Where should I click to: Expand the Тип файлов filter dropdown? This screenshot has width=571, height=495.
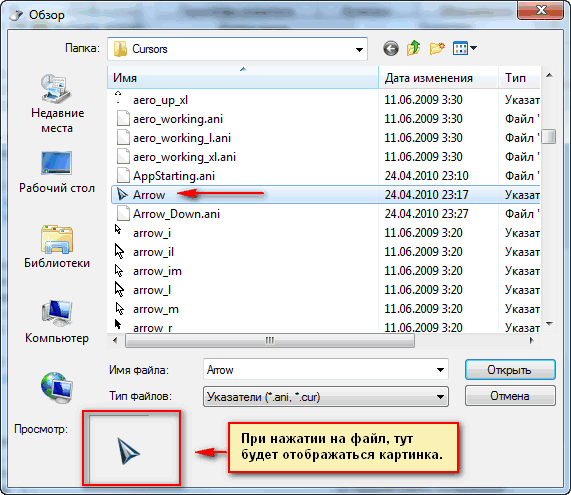[x=440, y=396]
